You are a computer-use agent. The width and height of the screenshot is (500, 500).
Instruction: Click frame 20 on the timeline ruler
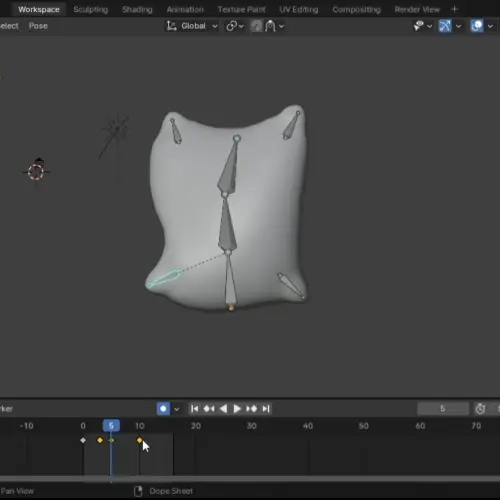tap(196, 426)
